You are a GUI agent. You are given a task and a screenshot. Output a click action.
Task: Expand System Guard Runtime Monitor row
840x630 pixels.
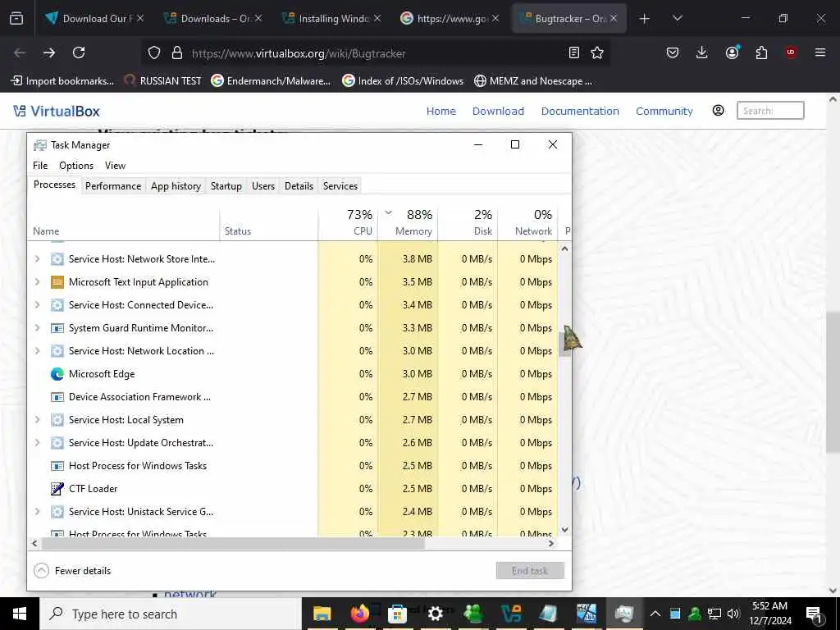coord(37,328)
